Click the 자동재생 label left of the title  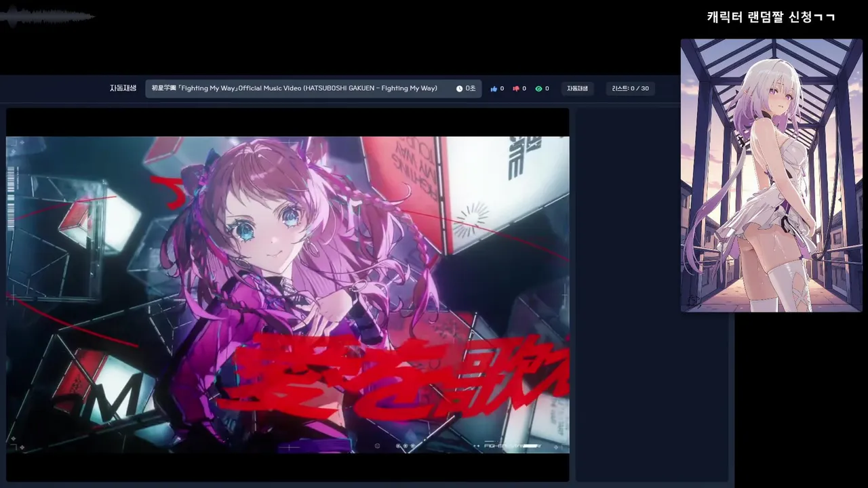[123, 88]
